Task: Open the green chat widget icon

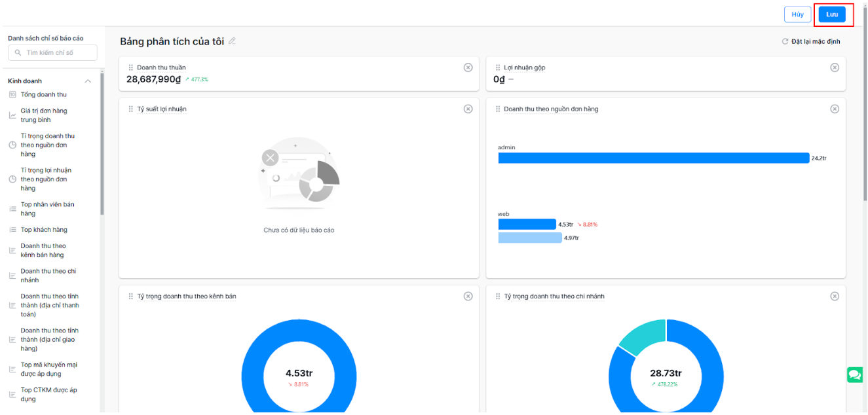Action: (x=855, y=374)
